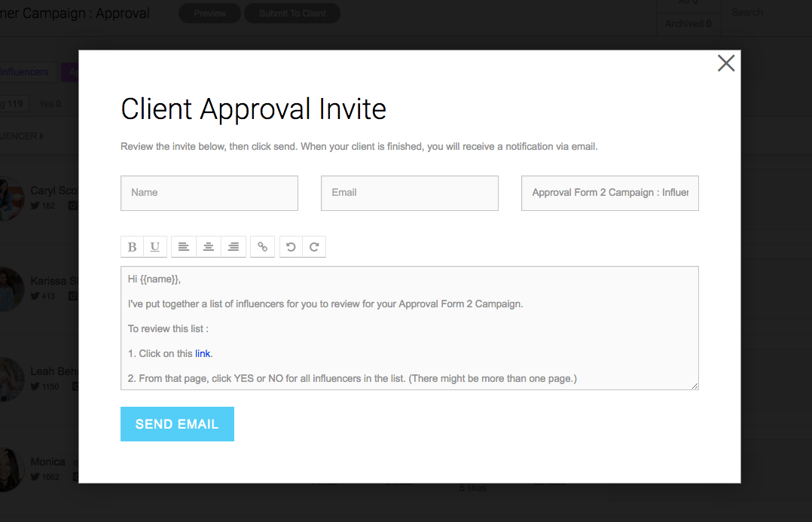
Task: Center-align the email text
Action: 208,247
